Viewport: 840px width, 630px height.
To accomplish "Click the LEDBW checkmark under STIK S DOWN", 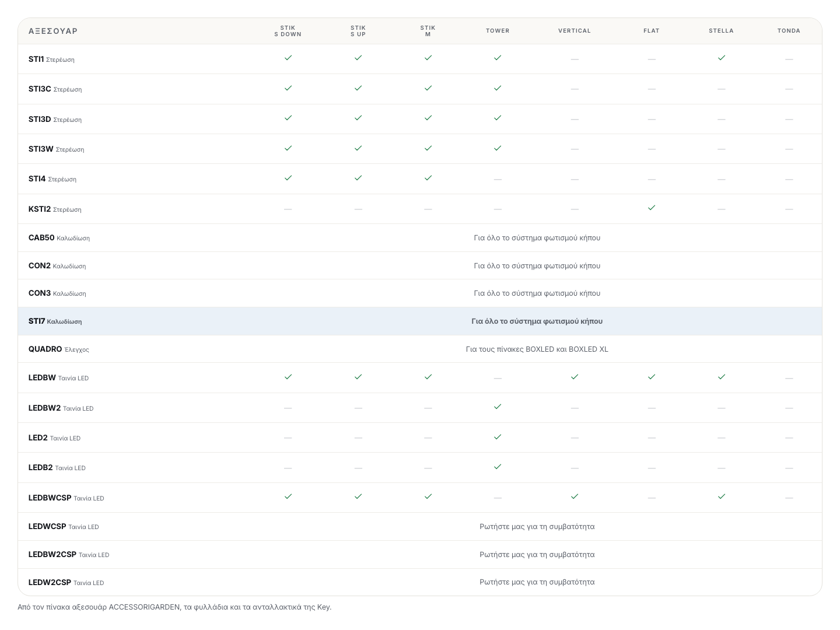I will click(x=288, y=377).
